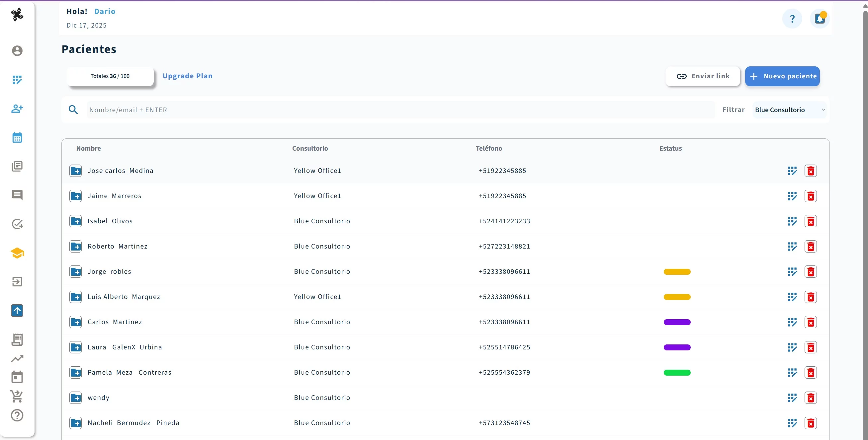Focus the Nombre/email search field
Viewport: 868px width, 440px height.
click(x=400, y=110)
